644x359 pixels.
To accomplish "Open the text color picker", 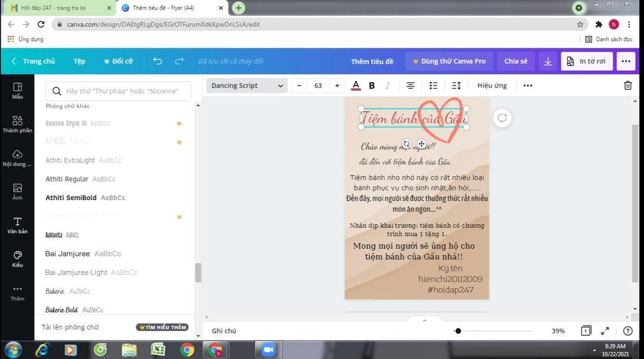I will tap(356, 86).
